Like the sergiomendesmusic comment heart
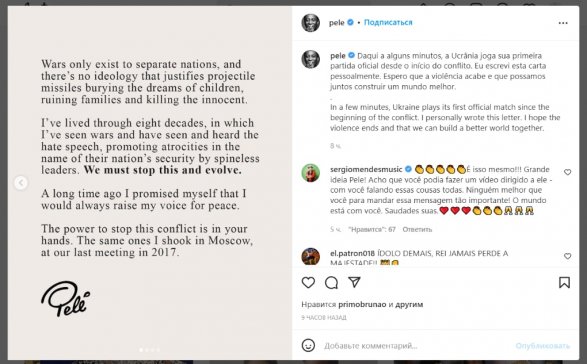This screenshot has width=587, height=364. pyautogui.click(x=568, y=172)
